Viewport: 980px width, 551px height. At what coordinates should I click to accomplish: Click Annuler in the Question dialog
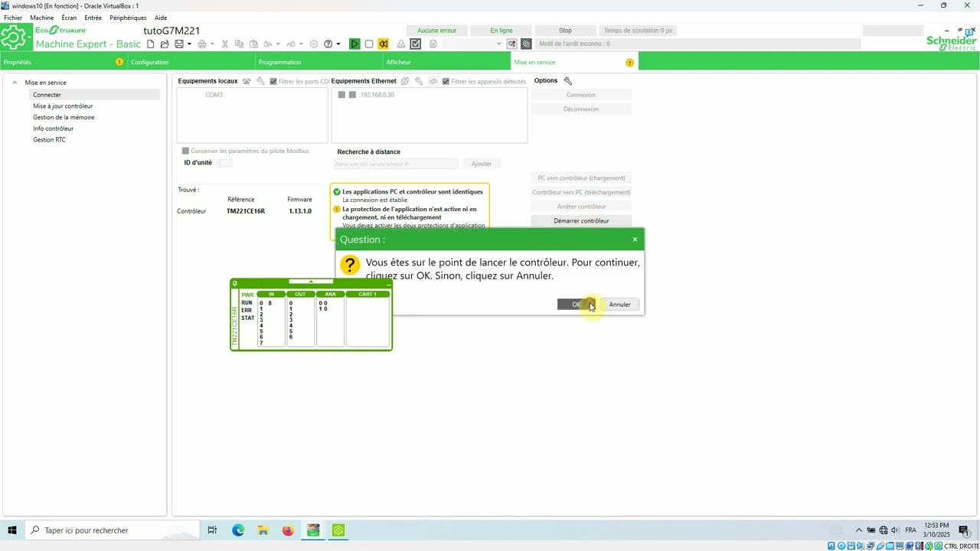(620, 305)
